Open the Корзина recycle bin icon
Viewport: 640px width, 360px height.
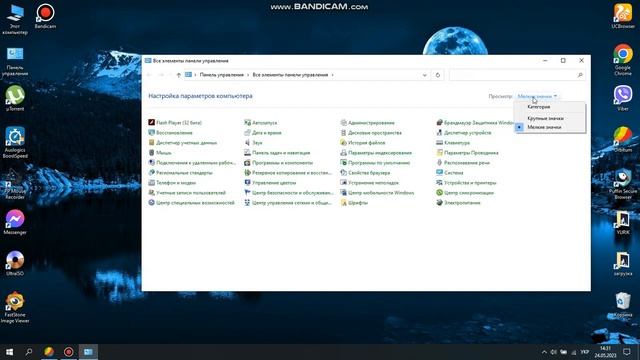click(x=623, y=304)
